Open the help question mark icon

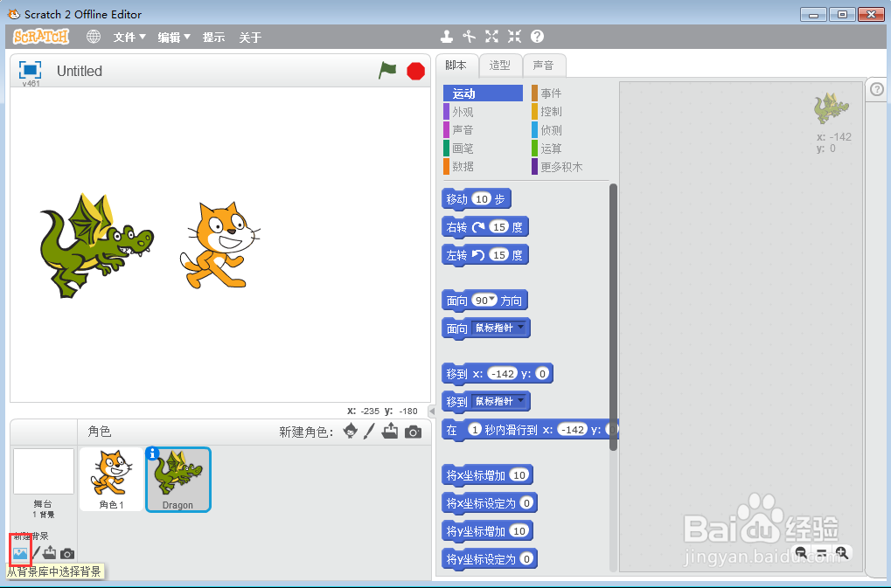536,37
